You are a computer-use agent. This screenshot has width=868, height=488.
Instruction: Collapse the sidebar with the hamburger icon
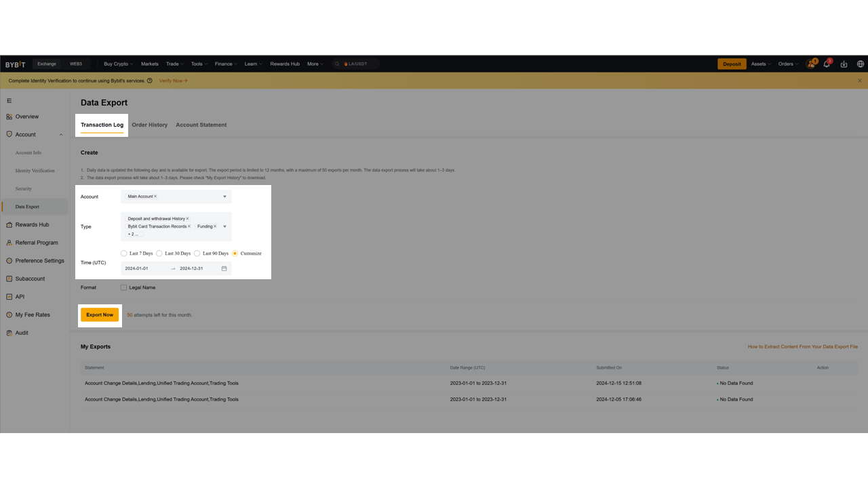9,101
